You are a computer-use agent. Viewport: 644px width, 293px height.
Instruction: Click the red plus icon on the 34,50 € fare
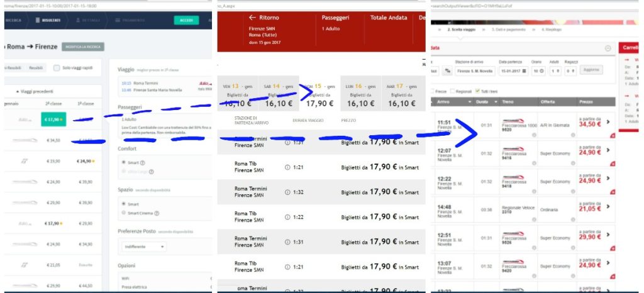(612, 135)
